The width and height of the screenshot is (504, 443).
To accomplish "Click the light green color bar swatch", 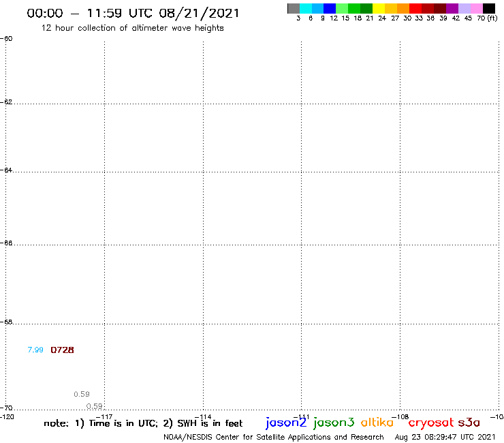I will 342,8.
